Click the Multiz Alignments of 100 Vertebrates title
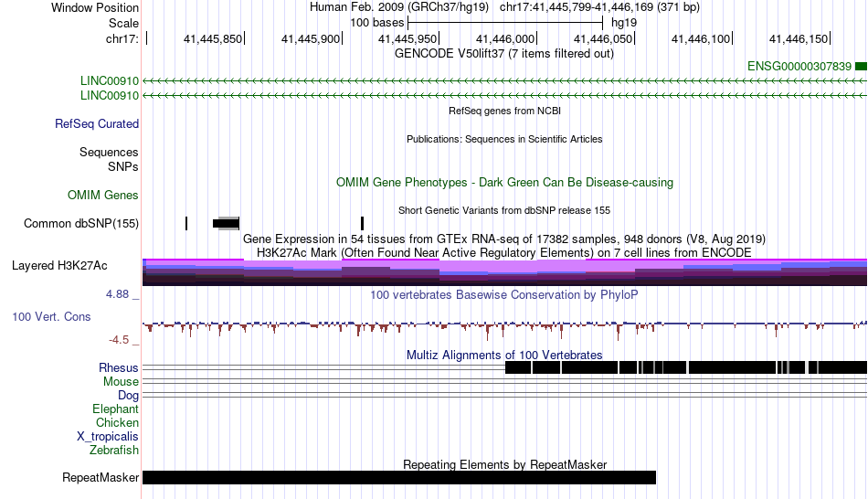Image resolution: width=868 pixels, height=499 pixels. point(504,355)
